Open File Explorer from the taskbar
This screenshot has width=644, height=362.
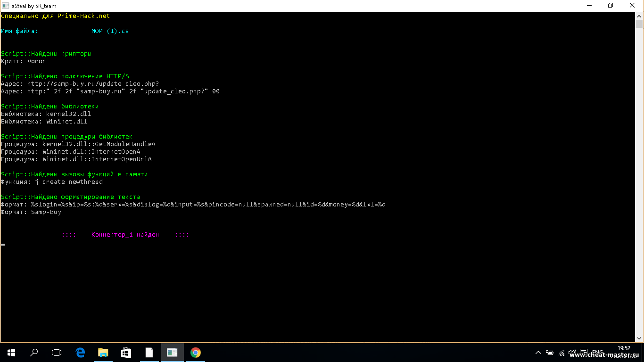click(x=103, y=352)
